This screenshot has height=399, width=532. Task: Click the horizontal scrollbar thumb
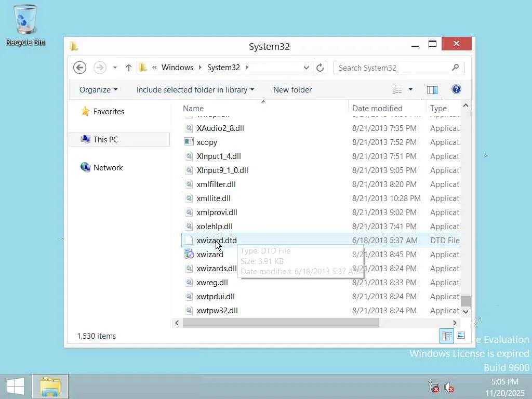[x=281, y=323]
